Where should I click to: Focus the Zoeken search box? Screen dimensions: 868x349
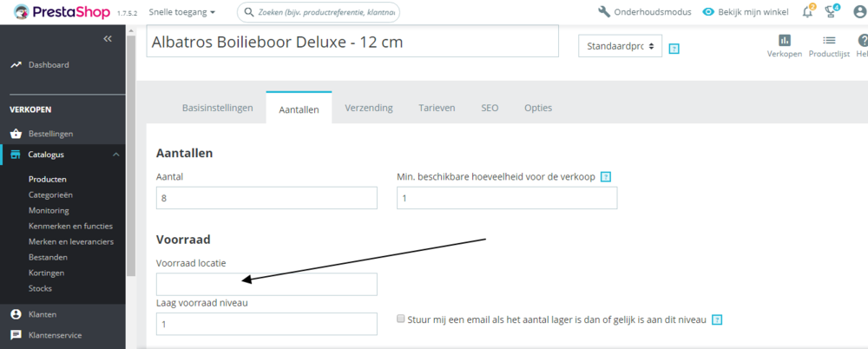[319, 12]
